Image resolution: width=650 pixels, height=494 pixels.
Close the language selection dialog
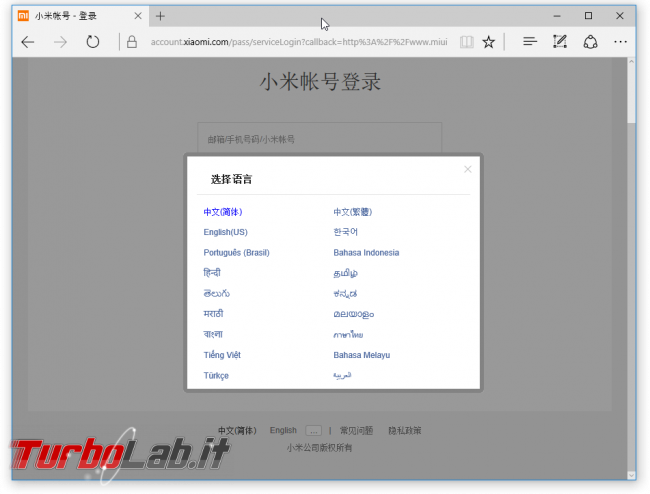pyautogui.click(x=468, y=169)
